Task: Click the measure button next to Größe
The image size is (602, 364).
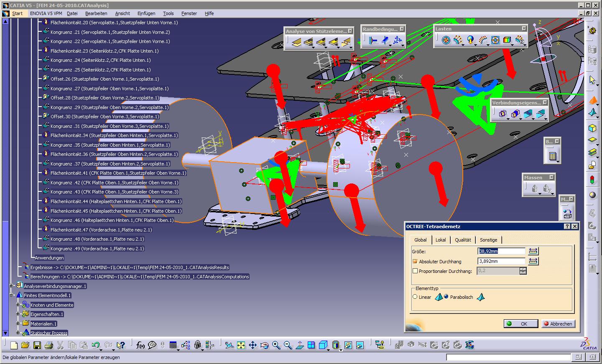Action: (x=533, y=251)
